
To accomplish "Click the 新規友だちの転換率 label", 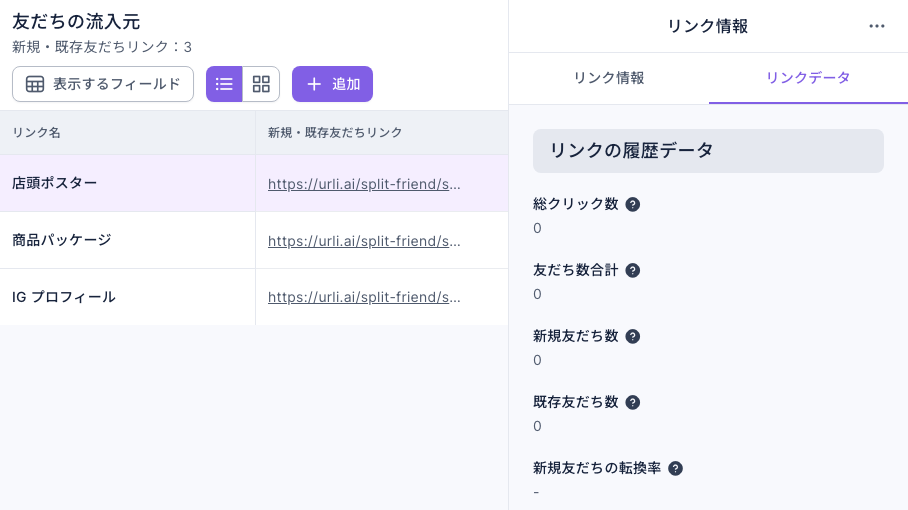I will (597, 468).
